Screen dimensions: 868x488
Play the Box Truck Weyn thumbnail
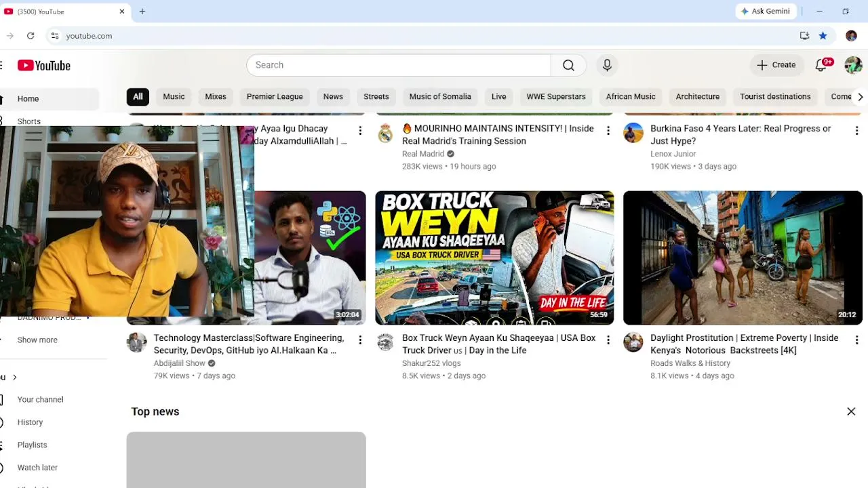tap(494, 258)
